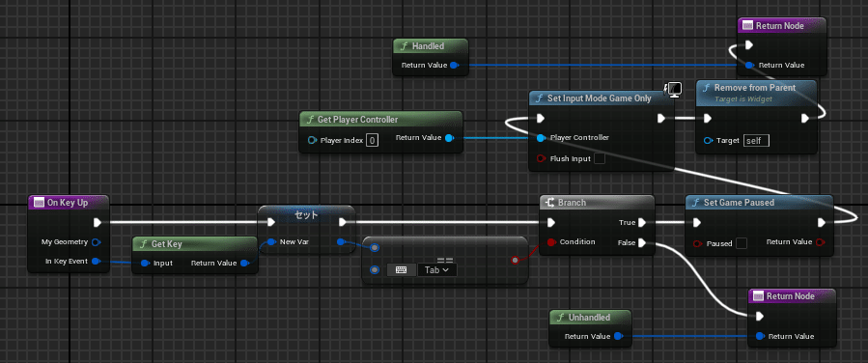Click the equals node red output pin
This screenshot has height=363, width=868.
tap(516, 260)
